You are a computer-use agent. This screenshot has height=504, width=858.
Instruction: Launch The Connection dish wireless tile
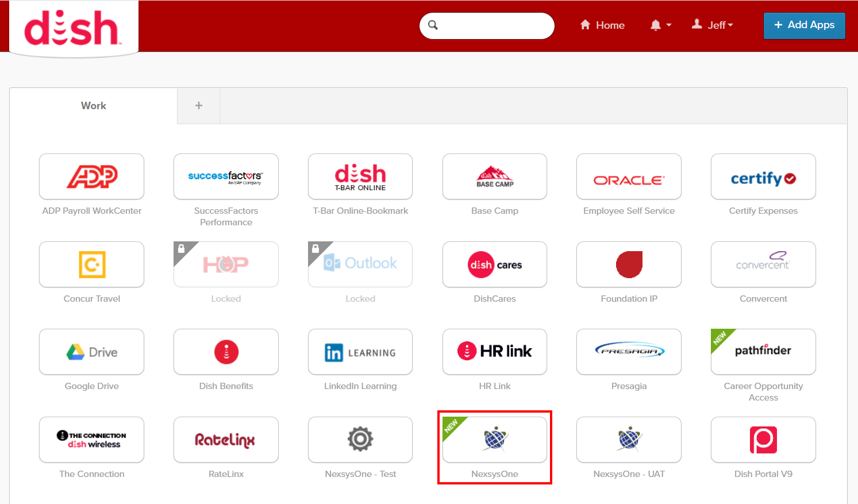click(91, 440)
